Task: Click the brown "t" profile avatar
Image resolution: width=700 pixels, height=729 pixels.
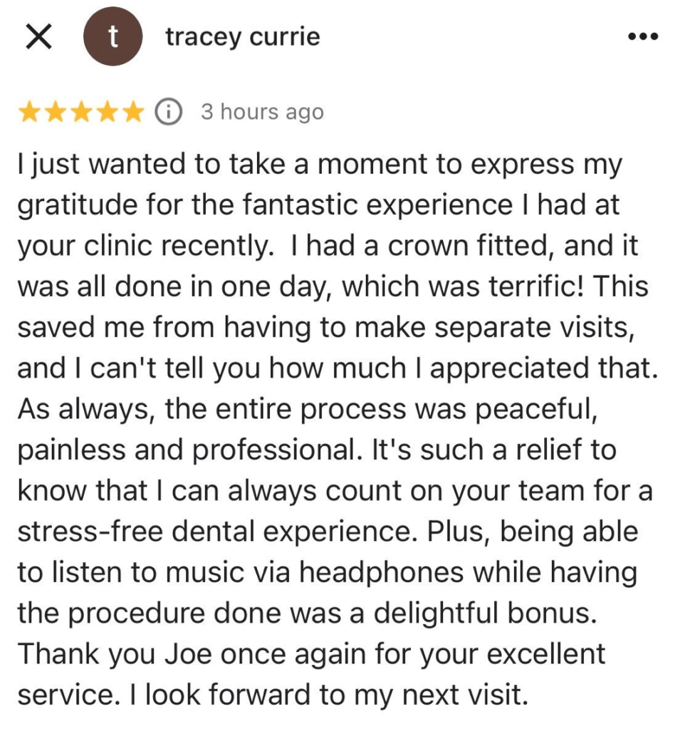Action: (112, 38)
